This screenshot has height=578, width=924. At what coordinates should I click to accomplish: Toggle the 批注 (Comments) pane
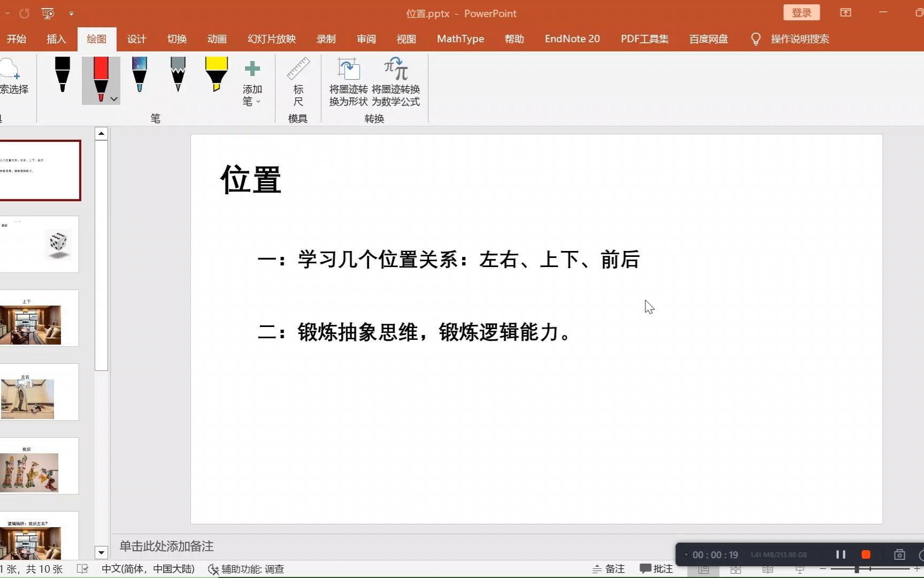(656, 569)
